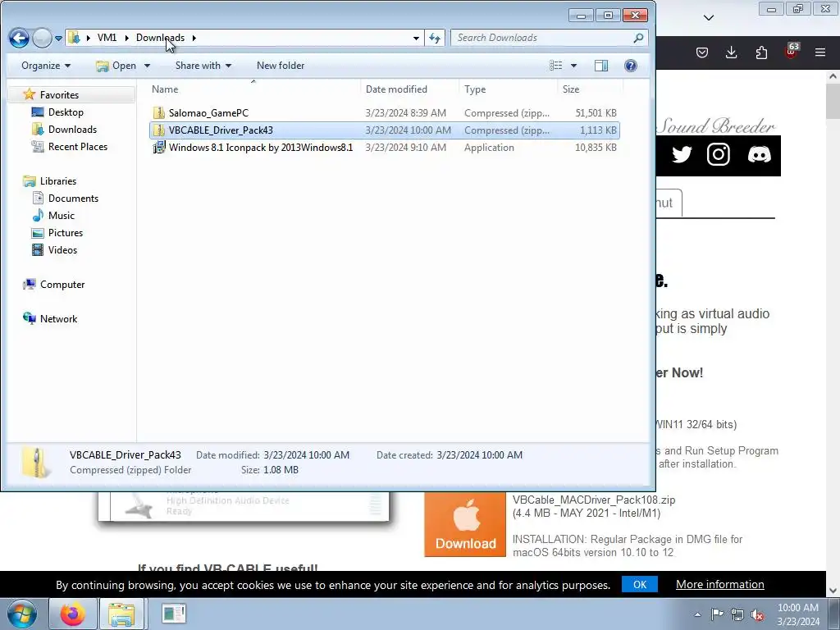This screenshot has height=630, width=840.
Task: Open Explorer help icon
Action: click(x=631, y=66)
